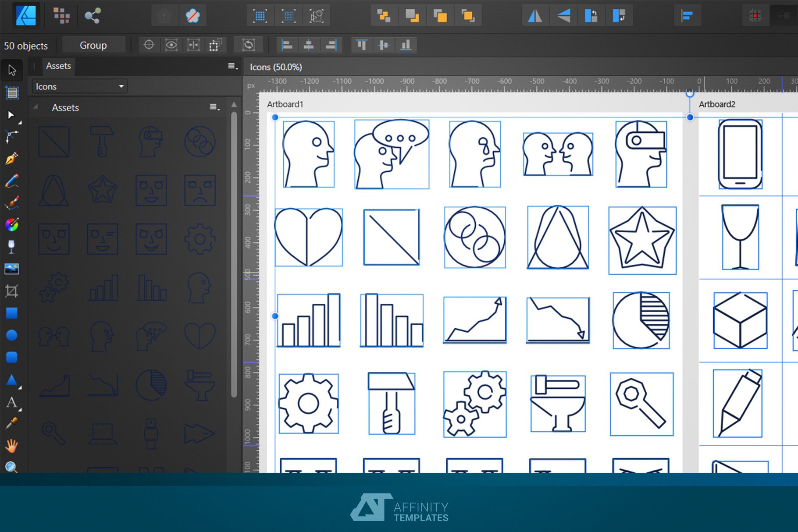798x532 pixels.
Task: Toggle snapping off
Action: click(x=193, y=15)
